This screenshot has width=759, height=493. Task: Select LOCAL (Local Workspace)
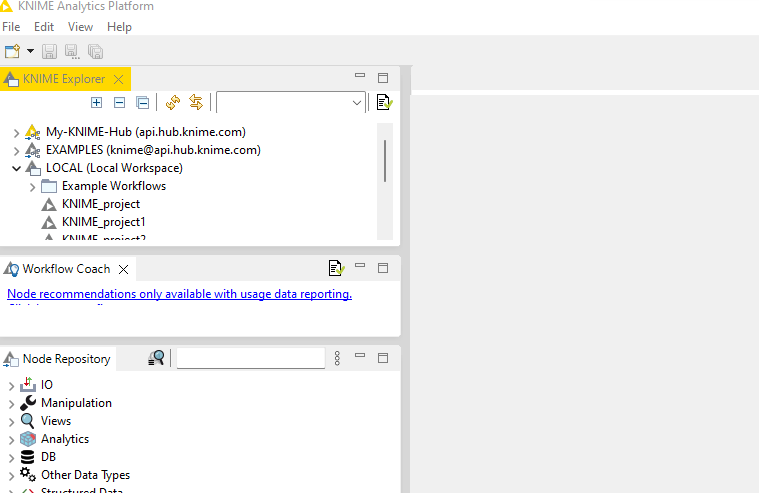click(x=114, y=168)
